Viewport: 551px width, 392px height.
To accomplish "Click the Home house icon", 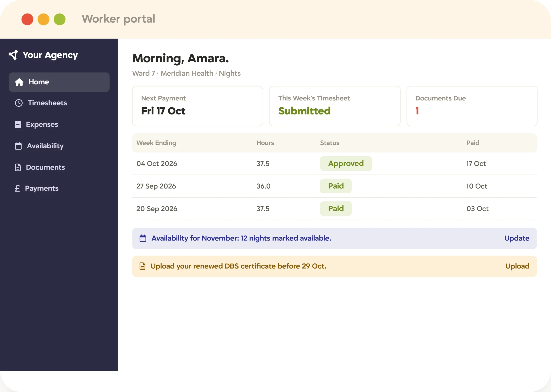I will 19,82.
